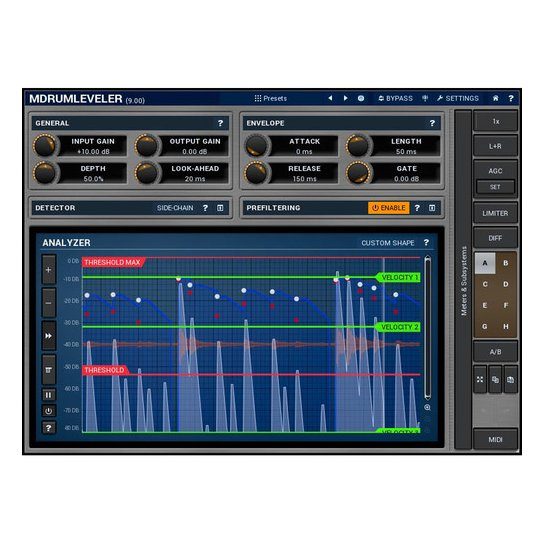Image resolution: width=544 pixels, height=544 pixels.
Task: Toggle the DIFF button
Action: coord(495,238)
